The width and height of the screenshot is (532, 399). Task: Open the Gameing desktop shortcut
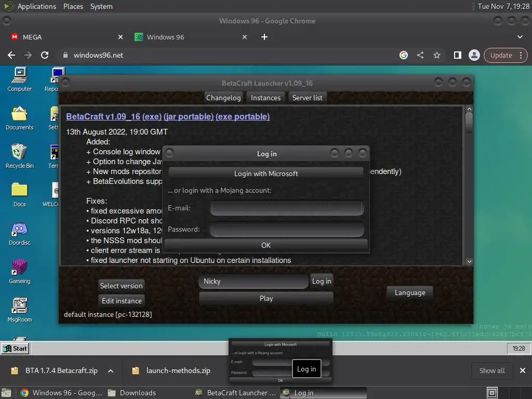(x=20, y=272)
